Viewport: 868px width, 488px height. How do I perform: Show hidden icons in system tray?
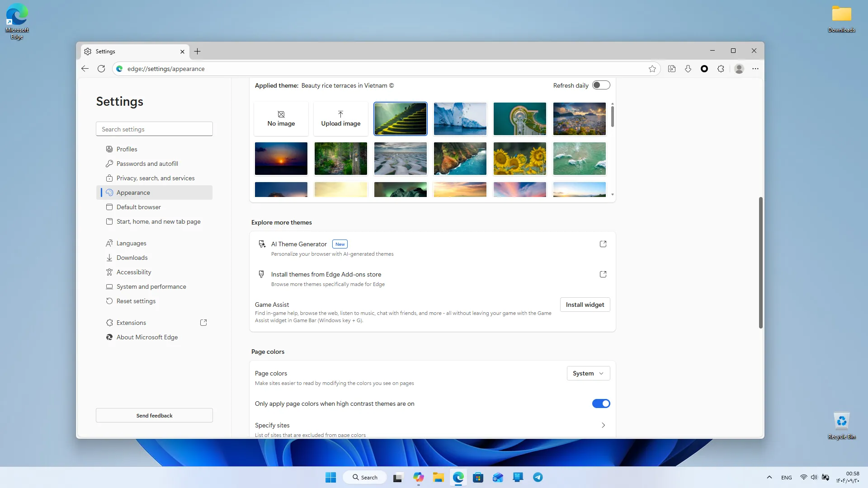[769, 477]
